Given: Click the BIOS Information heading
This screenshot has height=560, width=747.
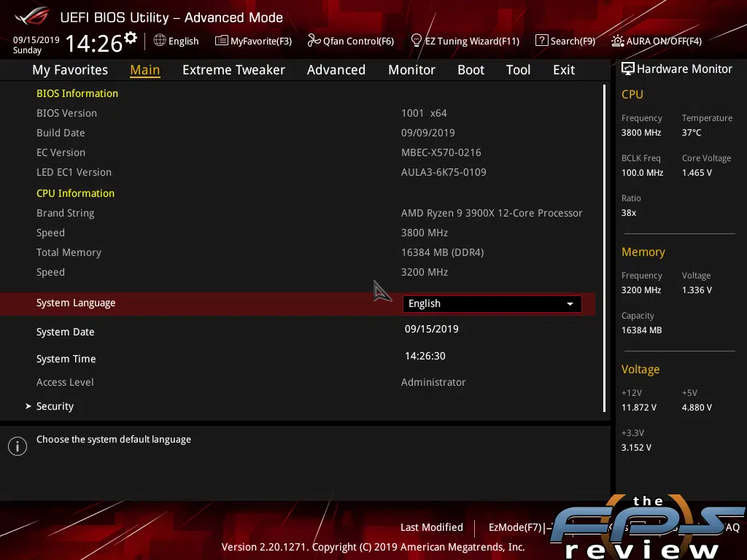Looking at the screenshot, I should tap(77, 93).
